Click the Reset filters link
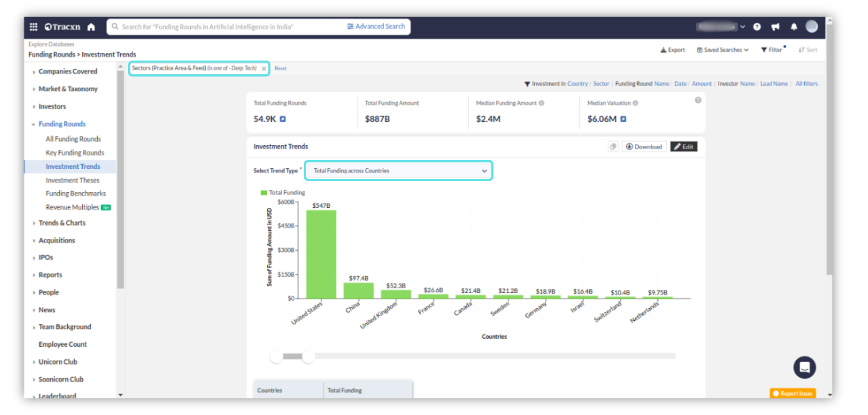 click(280, 68)
